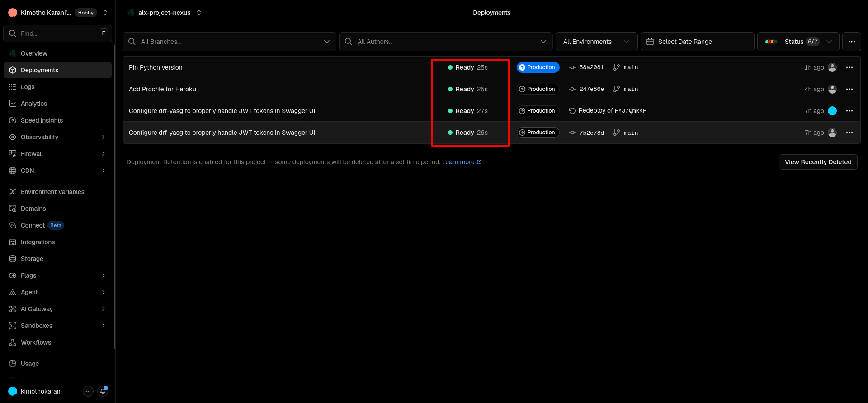Viewport: 868px width, 403px height.
Task: Expand the Observability submenu chevron
Action: [x=104, y=137]
